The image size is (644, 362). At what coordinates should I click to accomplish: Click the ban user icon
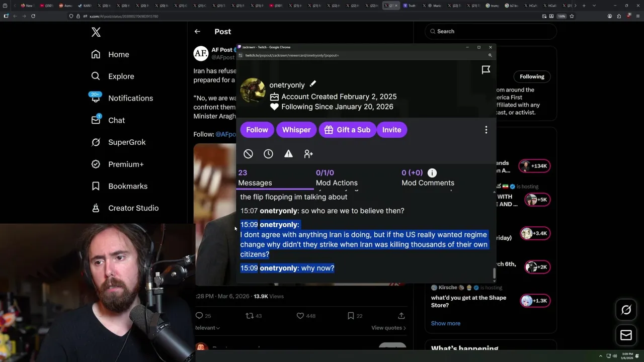tap(248, 154)
